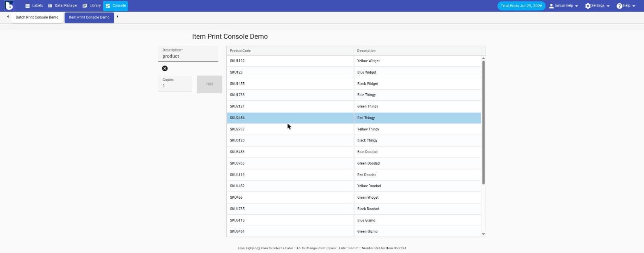
Task: Select the SKU456 row
Action: click(x=354, y=197)
